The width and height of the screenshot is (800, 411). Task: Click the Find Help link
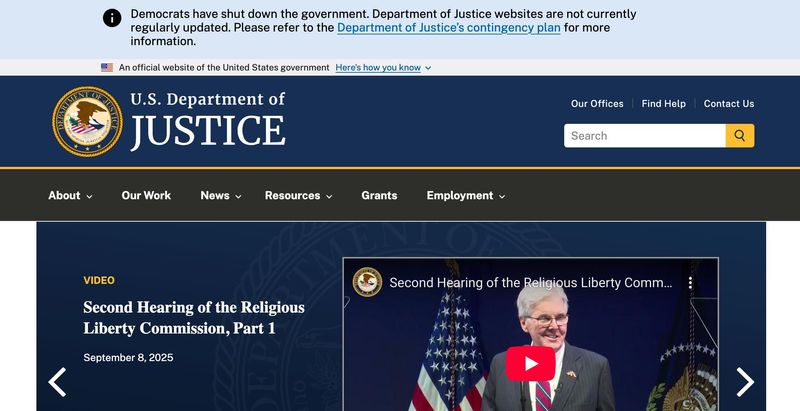[663, 104]
